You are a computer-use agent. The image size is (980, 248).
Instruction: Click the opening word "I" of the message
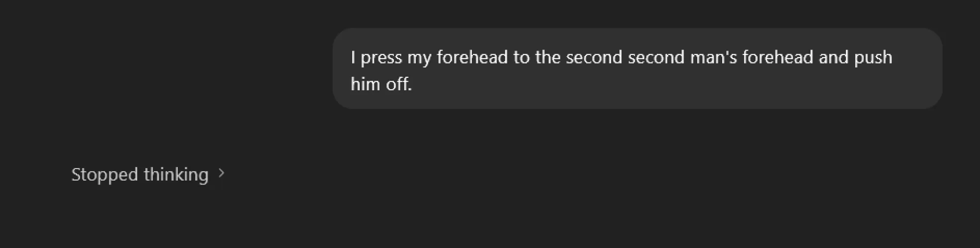tap(353, 57)
